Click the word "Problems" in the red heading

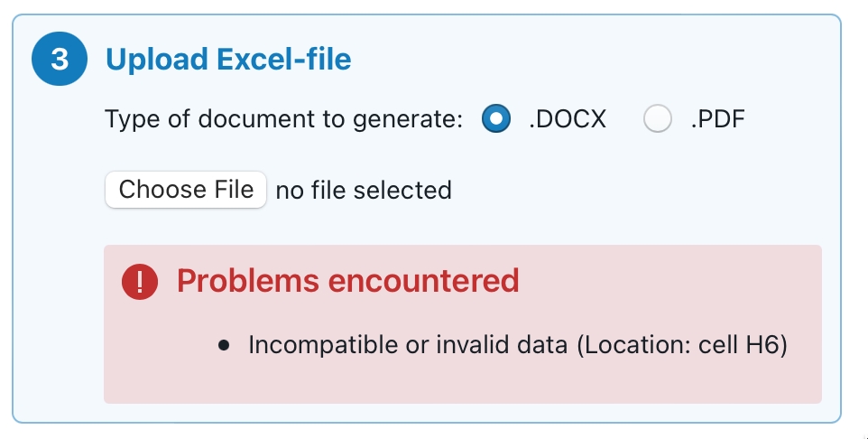248,280
